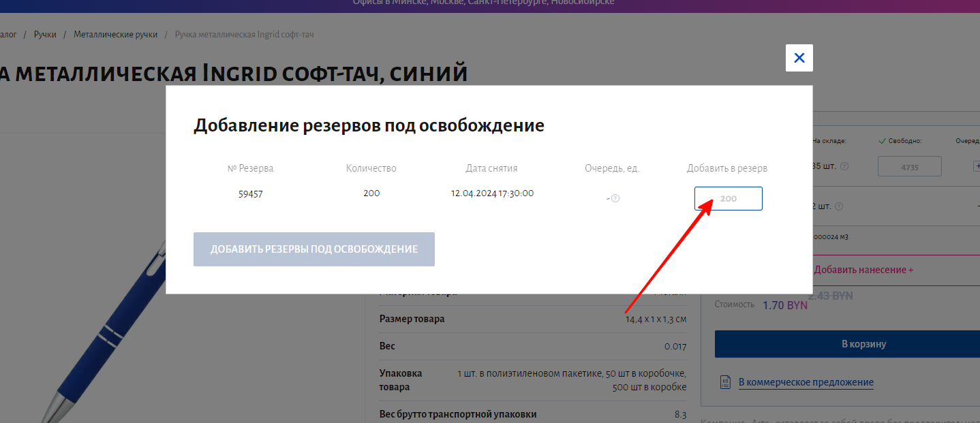The width and height of the screenshot is (980, 423).
Task: Go to 'Металлические ручки' breadcrumb
Action: (x=115, y=34)
